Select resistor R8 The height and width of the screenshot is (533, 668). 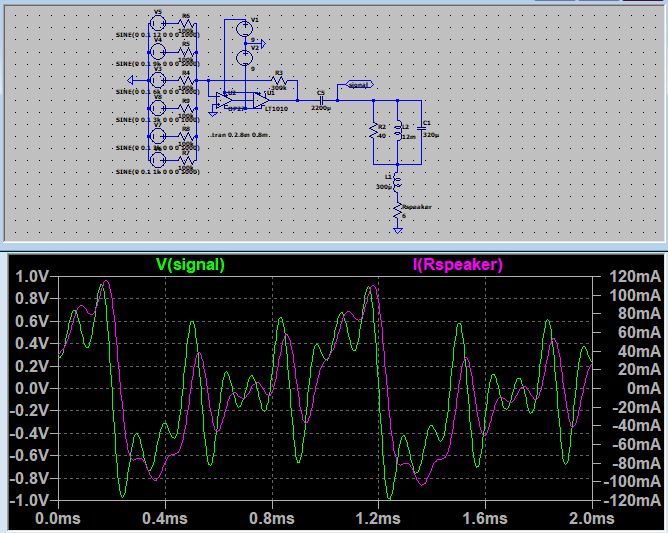[x=186, y=136]
